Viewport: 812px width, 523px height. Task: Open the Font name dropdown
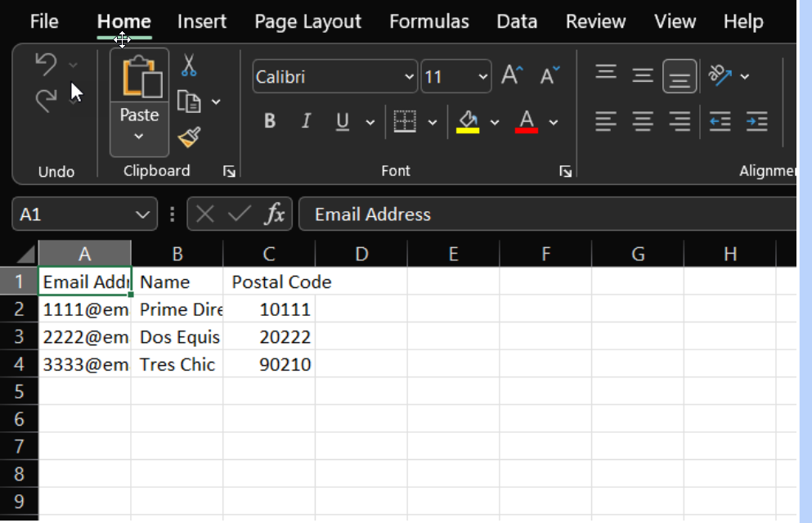tap(410, 76)
